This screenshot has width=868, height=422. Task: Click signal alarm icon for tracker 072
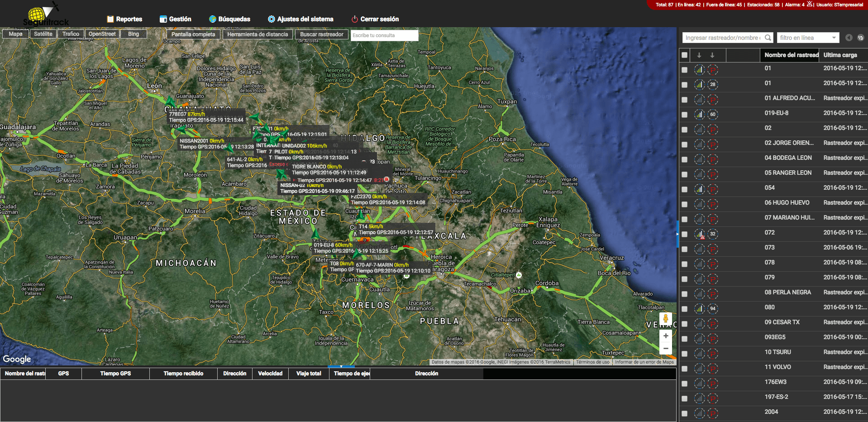point(700,234)
